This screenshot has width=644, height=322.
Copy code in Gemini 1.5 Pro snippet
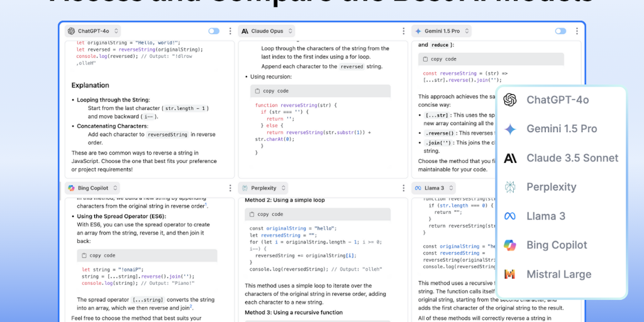point(442,59)
